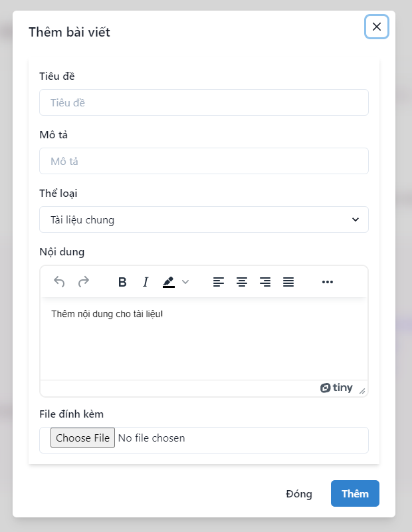The width and height of the screenshot is (412, 532).
Task: Click the redo arrow icon
Action: coord(84,282)
